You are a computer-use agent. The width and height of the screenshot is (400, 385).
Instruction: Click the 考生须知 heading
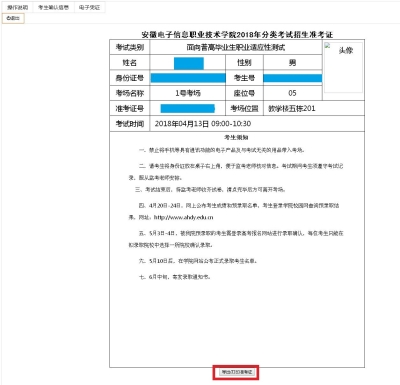coord(236,137)
